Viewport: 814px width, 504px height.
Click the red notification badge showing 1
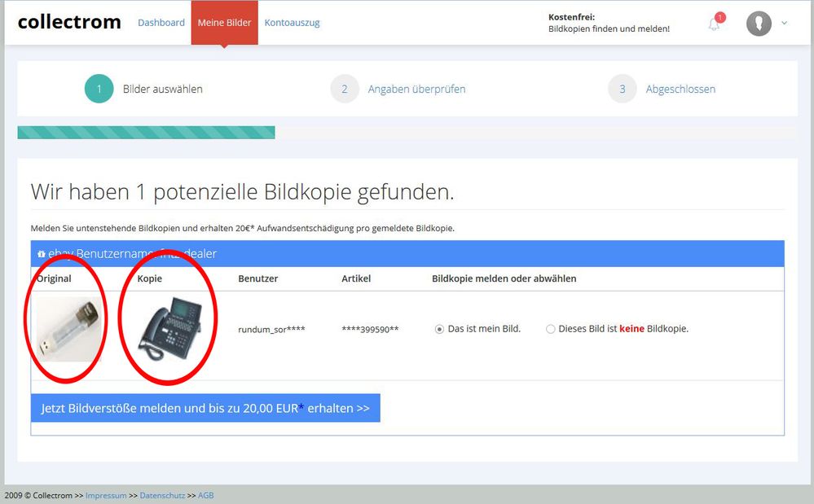[721, 15]
